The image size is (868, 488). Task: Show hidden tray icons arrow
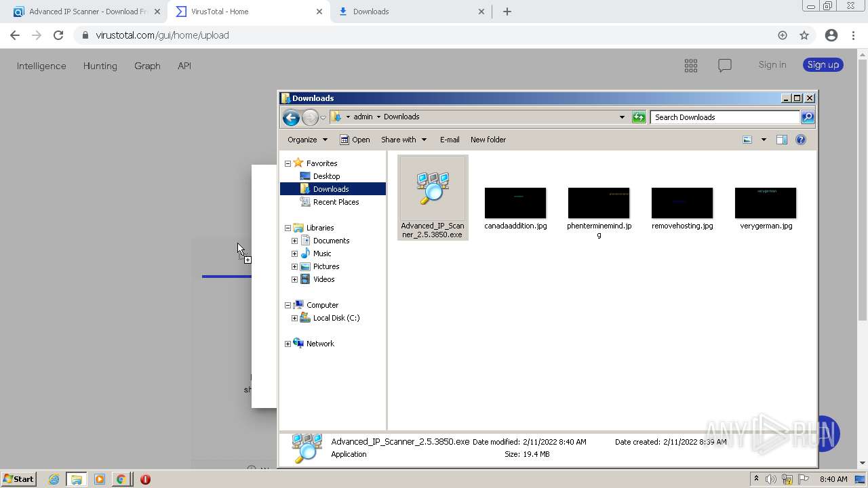756,479
